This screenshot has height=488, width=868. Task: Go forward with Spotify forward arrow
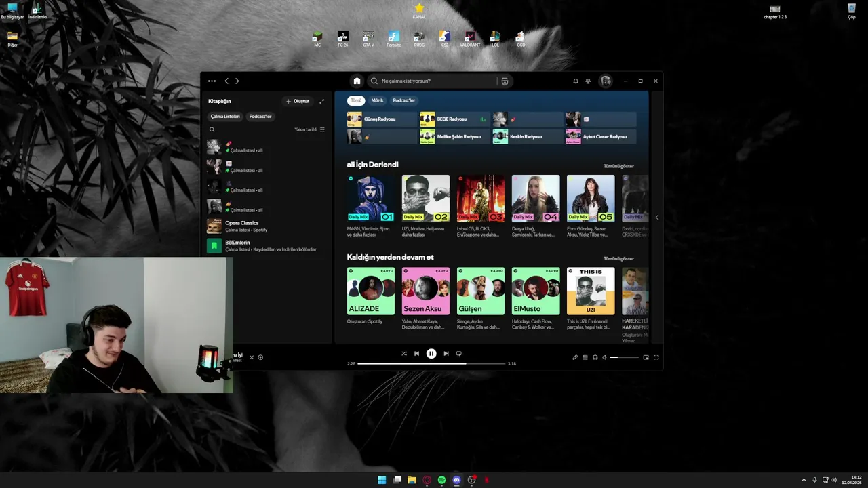(237, 81)
